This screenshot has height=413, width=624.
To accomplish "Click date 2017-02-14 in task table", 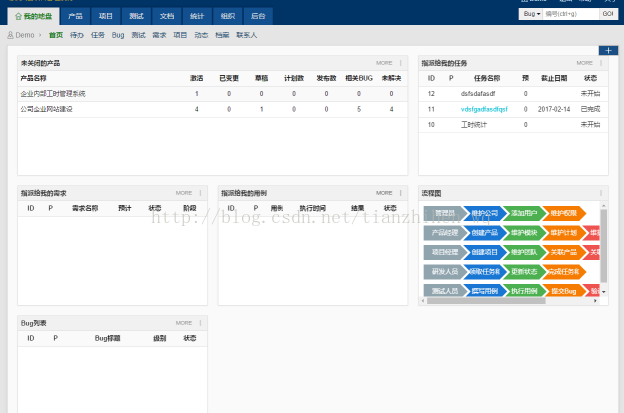I will click(x=554, y=109).
